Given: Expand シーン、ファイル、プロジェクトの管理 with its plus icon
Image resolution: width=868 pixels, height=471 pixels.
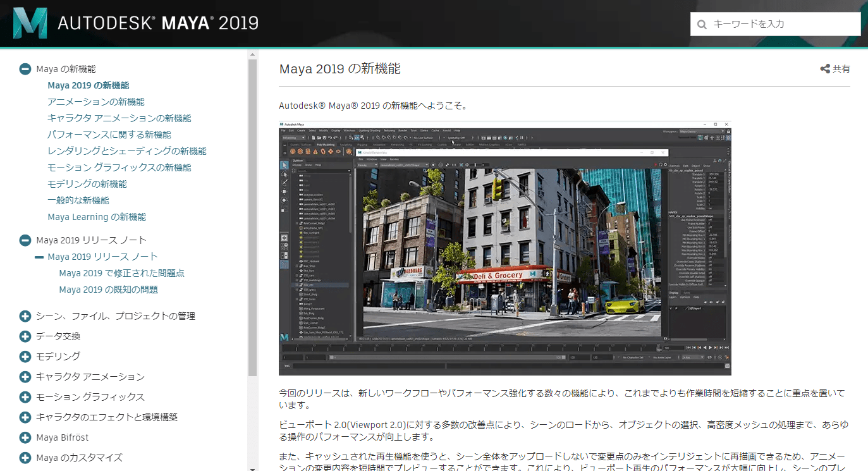Looking at the screenshot, I should pos(25,316).
